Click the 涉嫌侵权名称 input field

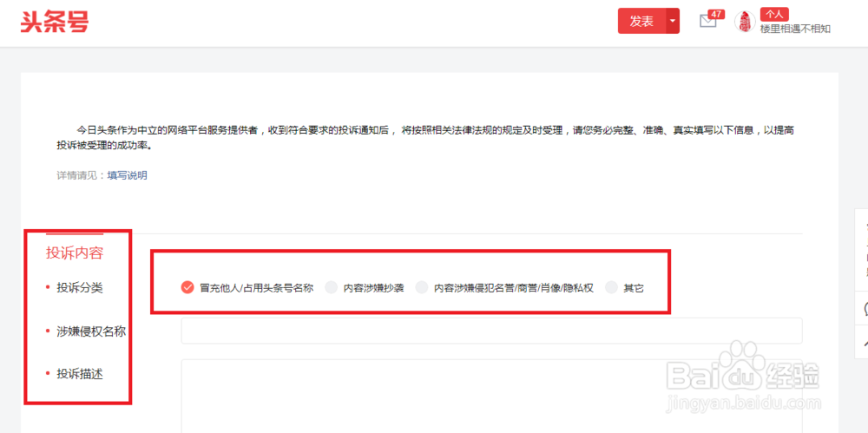point(491,331)
